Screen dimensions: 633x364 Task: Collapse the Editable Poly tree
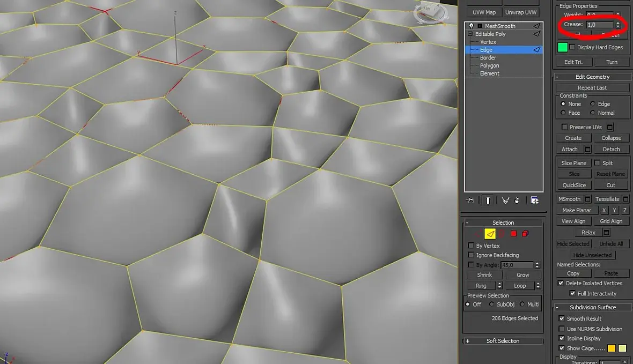[470, 34]
